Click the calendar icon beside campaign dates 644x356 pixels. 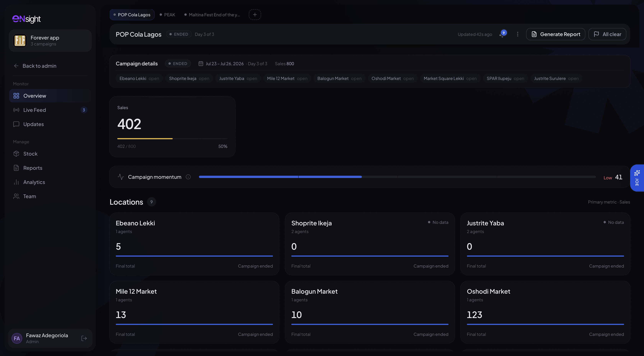coord(201,64)
